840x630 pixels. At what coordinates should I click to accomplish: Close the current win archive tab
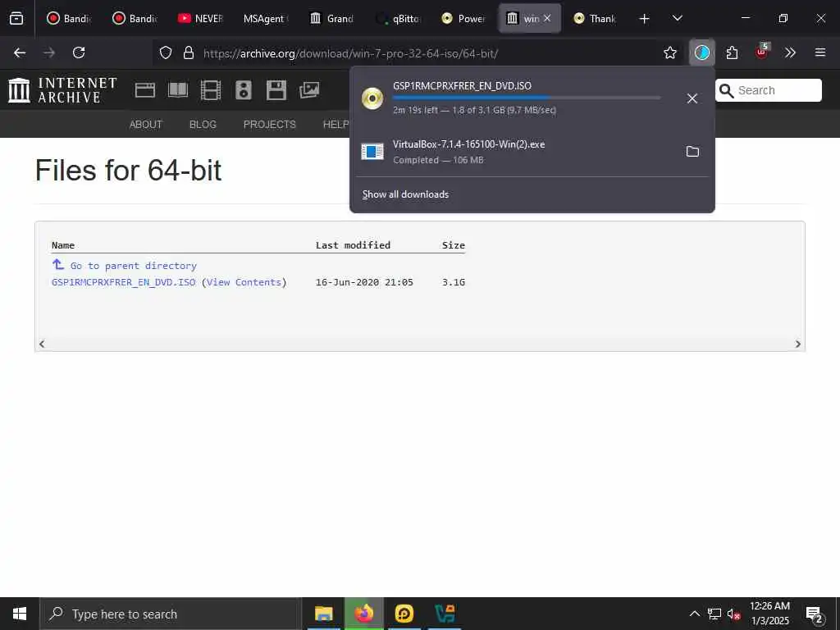coord(547,18)
